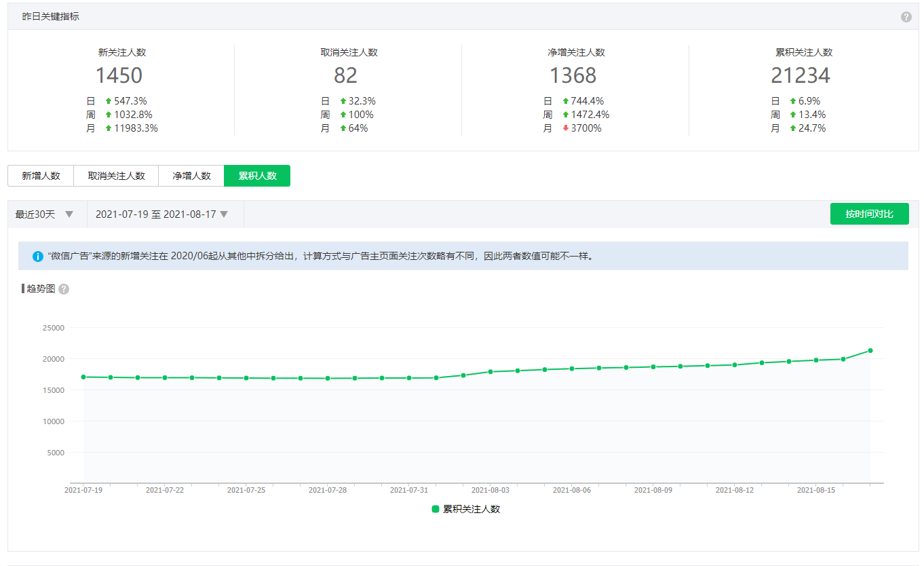Click green up arrow beside 547.3%
Viewport: 924px width, 566px height.
pyautogui.click(x=109, y=101)
